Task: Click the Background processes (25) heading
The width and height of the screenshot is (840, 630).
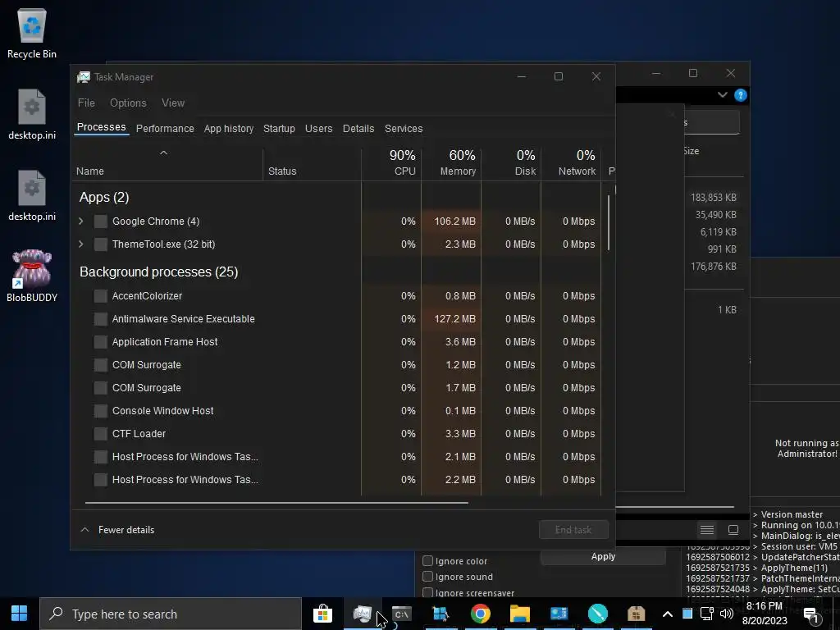Action: coord(158,272)
